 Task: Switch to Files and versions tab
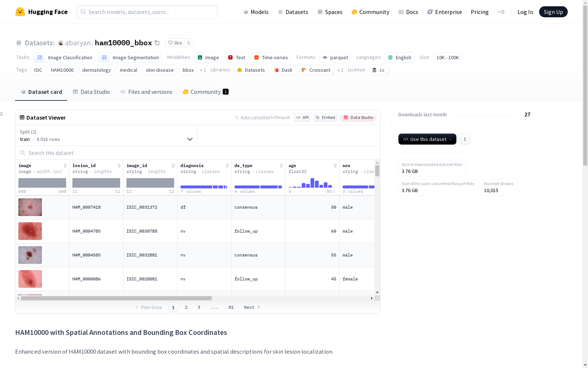coord(146,92)
